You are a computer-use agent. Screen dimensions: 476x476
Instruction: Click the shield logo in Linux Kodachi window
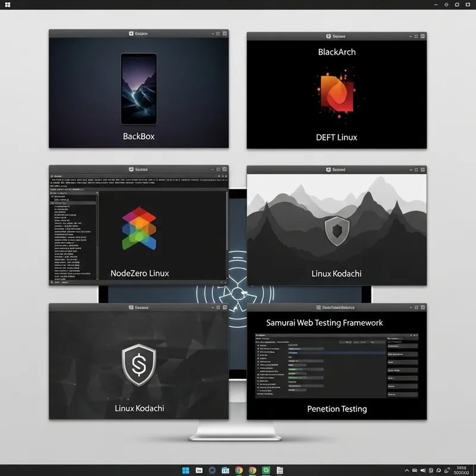pos(337,230)
